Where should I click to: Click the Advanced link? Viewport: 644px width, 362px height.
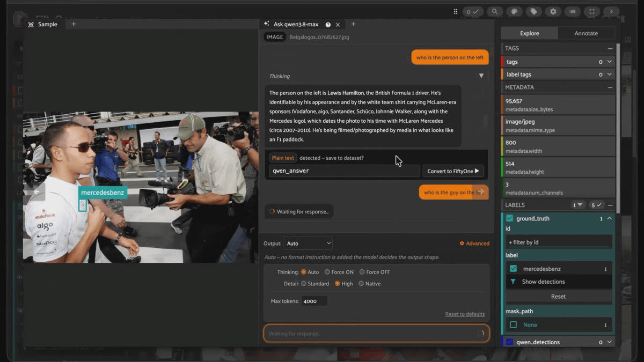(x=474, y=243)
